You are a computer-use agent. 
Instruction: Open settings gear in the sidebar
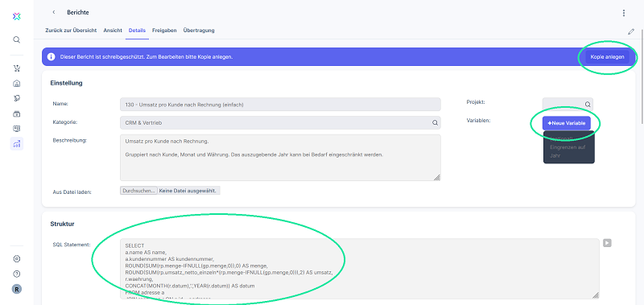coord(16,259)
